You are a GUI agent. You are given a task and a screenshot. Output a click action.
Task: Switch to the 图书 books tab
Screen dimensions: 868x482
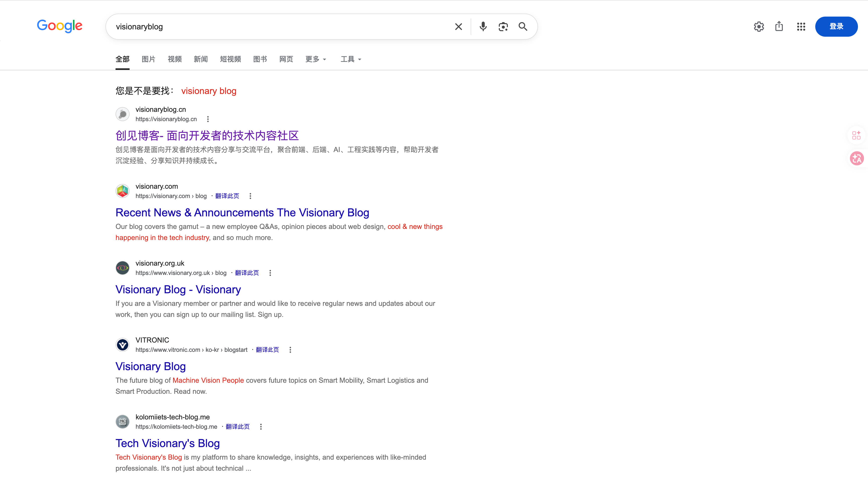pyautogui.click(x=260, y=59)
